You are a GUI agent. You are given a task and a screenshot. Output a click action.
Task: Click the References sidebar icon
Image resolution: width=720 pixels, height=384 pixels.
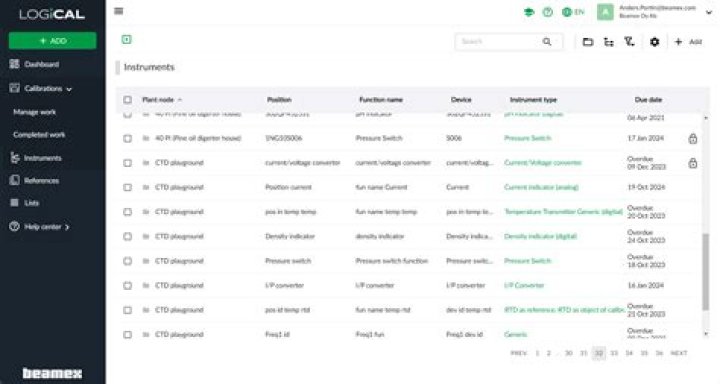pos(15,180)
